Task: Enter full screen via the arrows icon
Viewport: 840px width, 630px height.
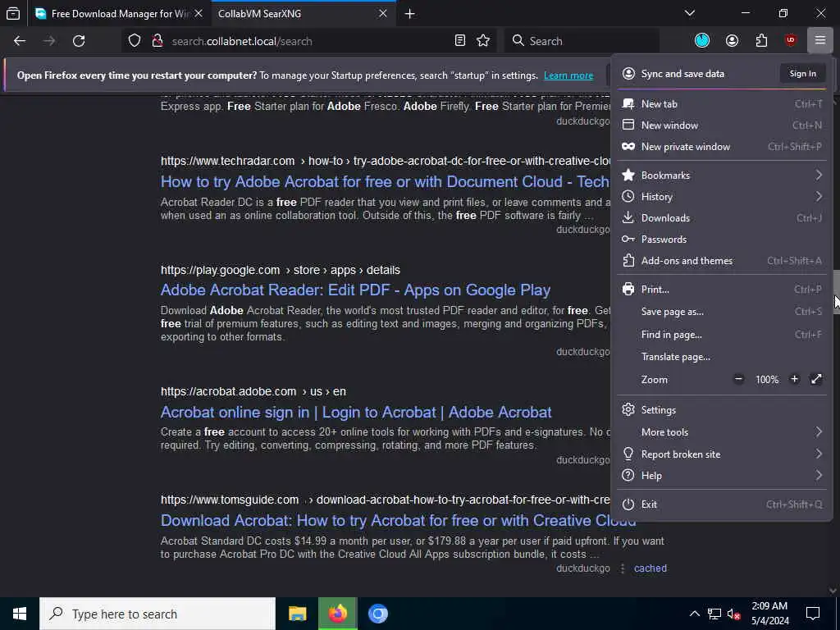Action: pos(816,379)
